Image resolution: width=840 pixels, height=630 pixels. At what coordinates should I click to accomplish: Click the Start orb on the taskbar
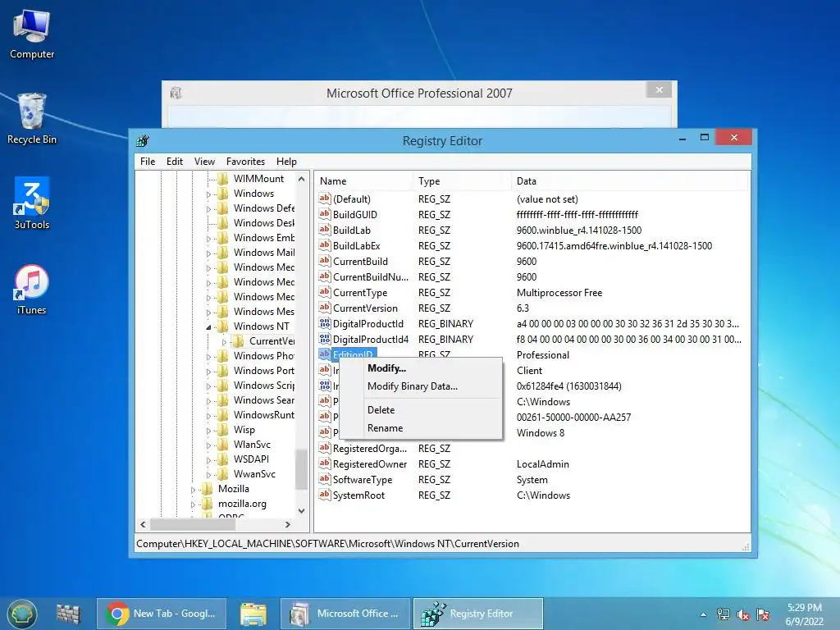22,614
